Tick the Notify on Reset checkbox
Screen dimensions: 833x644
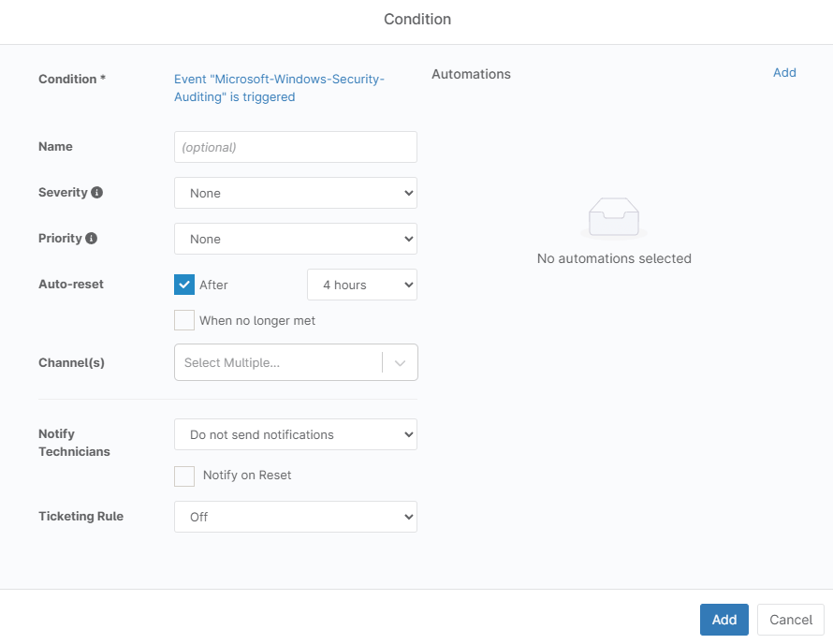click(x=184, y=476)
